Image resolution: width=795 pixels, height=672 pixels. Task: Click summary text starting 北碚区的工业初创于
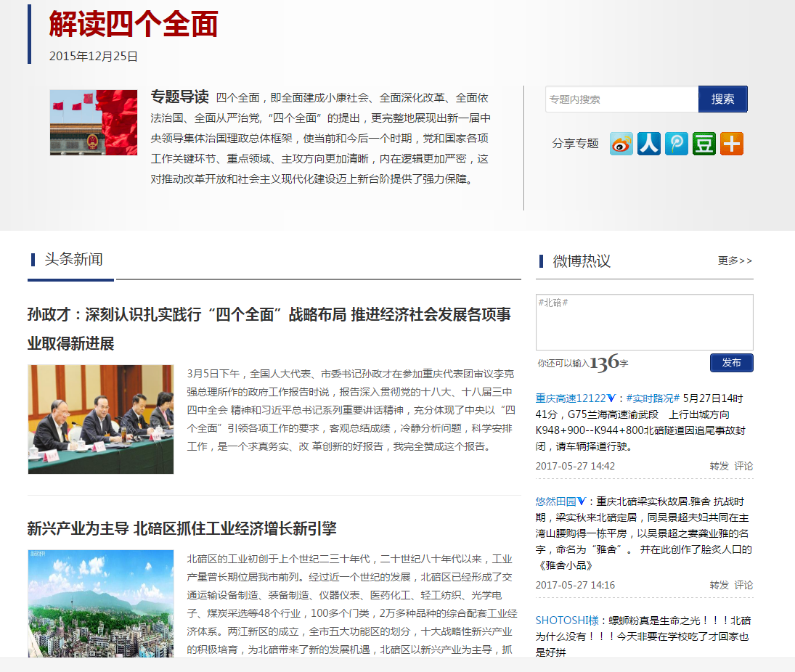(352, 604)
